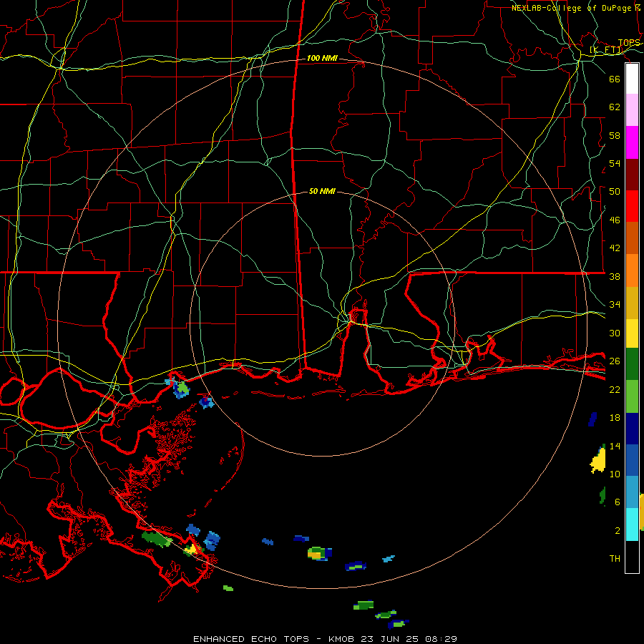Click the legend value "22"
The image size is (644, 644).
click(615, 390)
